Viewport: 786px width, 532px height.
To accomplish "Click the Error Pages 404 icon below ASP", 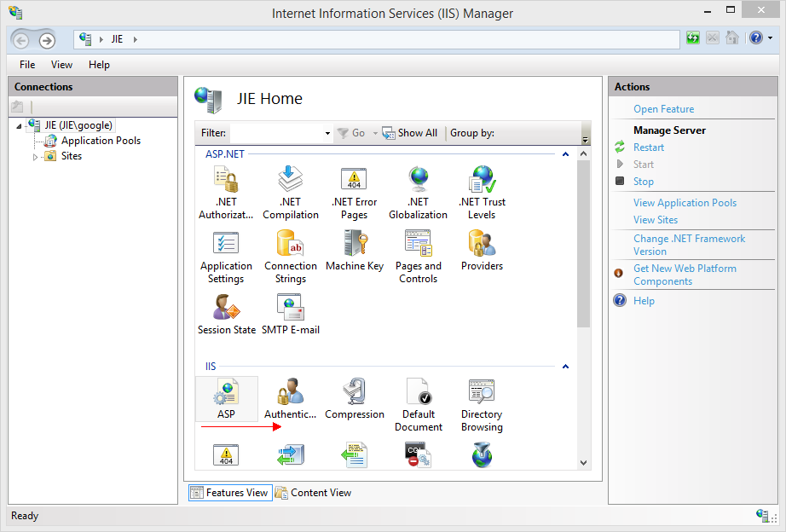I will tap(226, 455).
